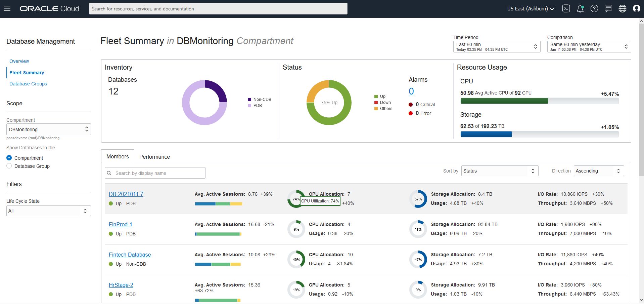
Task: Launch Cloud Shell from the header
Action: [566, 9]
